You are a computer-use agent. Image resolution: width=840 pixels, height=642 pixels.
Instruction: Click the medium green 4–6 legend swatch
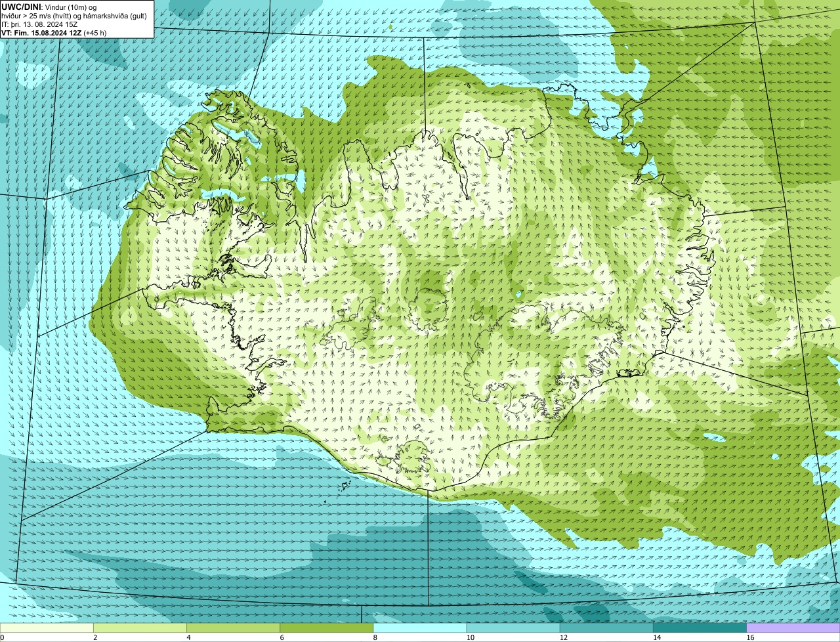pyautogui.click(x=233, y=628)
